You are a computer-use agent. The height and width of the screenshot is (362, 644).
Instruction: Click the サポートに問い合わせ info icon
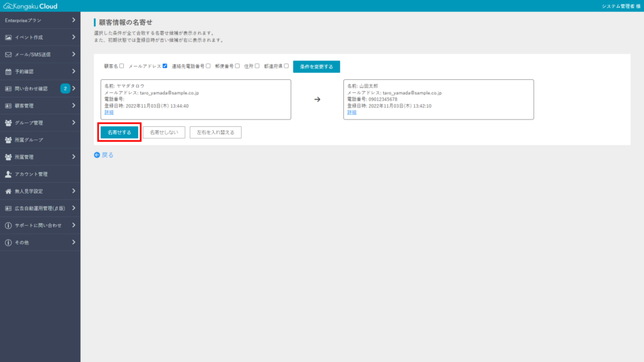[x=8, y=226]
